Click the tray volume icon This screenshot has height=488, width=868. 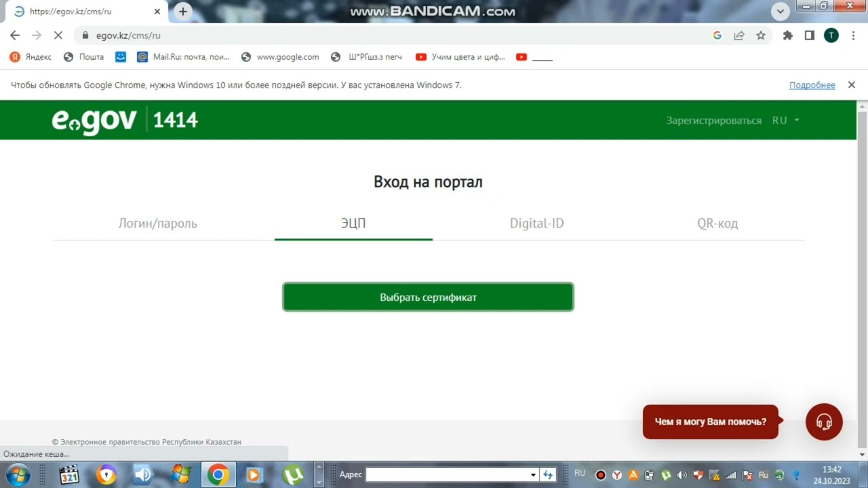(x=682, y=475)
